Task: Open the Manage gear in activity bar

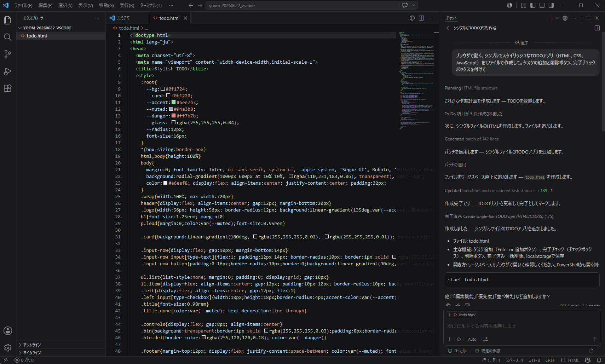Action: [7, 348]
